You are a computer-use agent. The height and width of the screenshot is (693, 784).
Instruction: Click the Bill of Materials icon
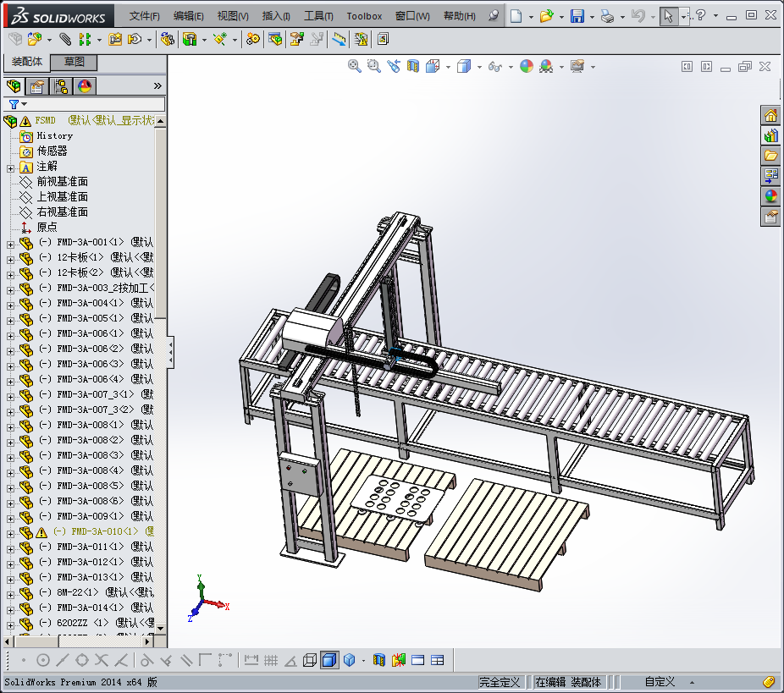click(x=275, y=39)
